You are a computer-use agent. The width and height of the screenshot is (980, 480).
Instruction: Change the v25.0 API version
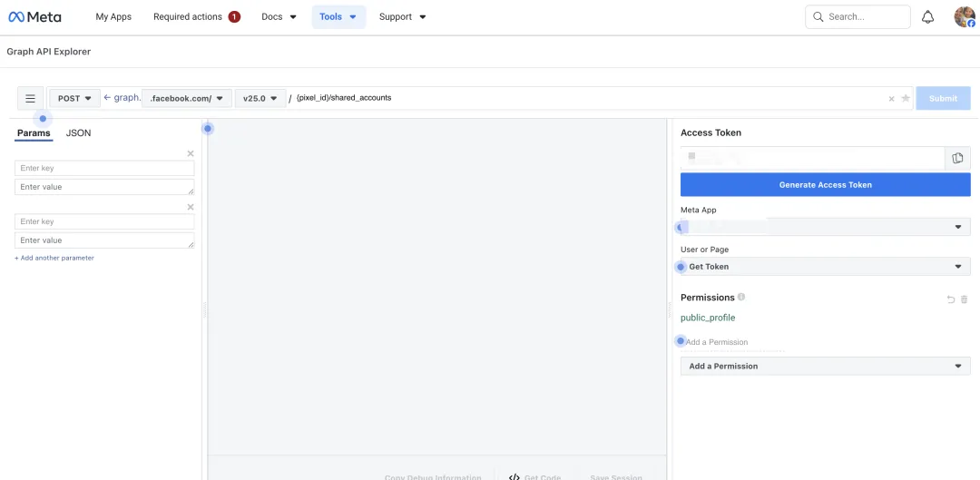(x=260, y=98)
